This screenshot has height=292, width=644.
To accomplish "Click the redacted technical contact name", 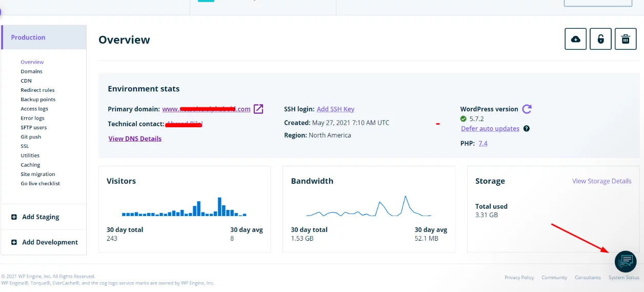I will click(x=184, y=124).
